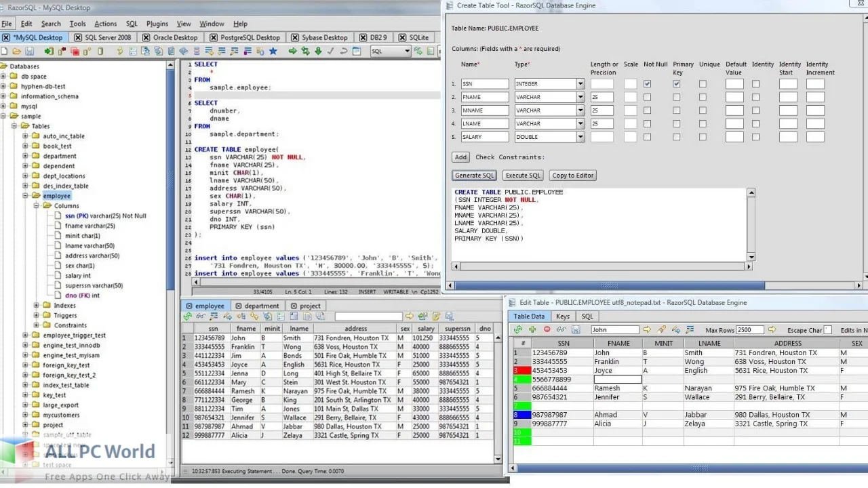Screen dimensions: 868x488
Task: Click the glasses icon in Edit Table toolbar
Action: [561, 329]
